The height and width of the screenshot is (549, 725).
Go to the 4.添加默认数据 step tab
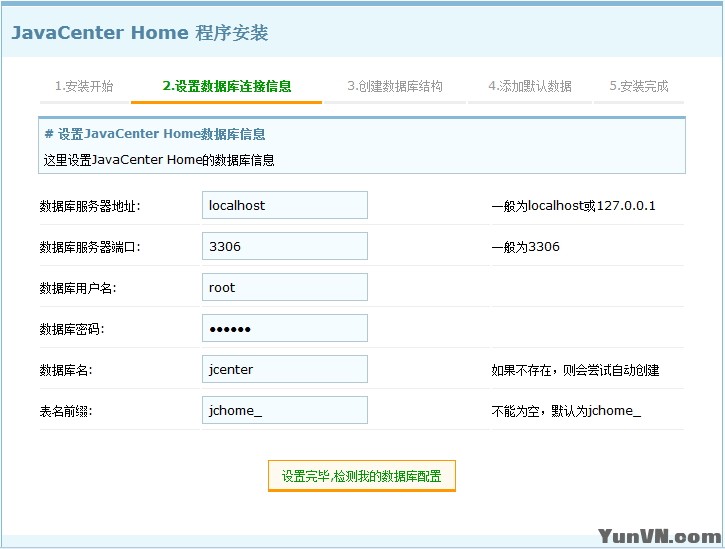click(530, 86)
